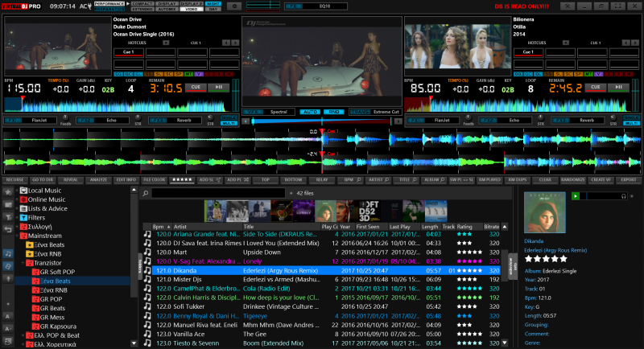644x349 pixels.
Task: Click the Local Music computer icon
Action: [x=23, y=191]
